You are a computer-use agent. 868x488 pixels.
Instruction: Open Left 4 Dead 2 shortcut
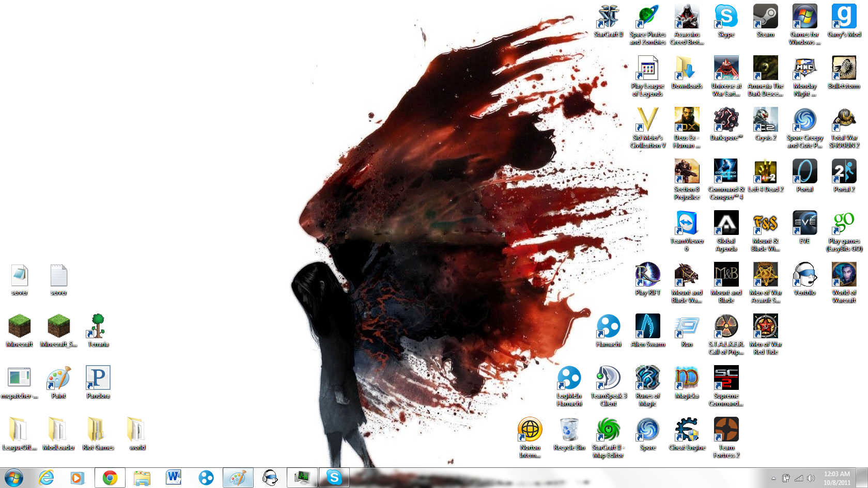pyautogui.click(x=765, y=176)
